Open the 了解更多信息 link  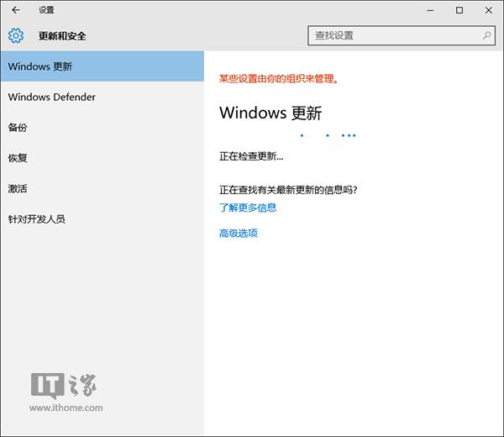[248, 208]
